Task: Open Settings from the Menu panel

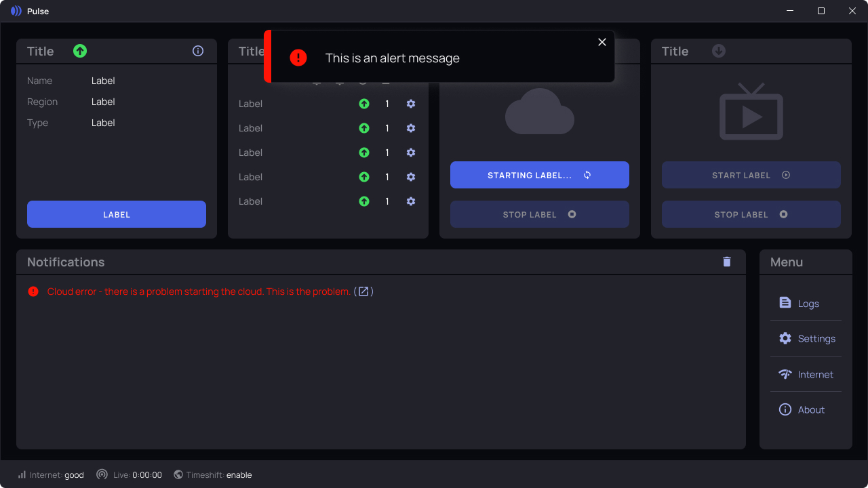Action: [806, 338]
